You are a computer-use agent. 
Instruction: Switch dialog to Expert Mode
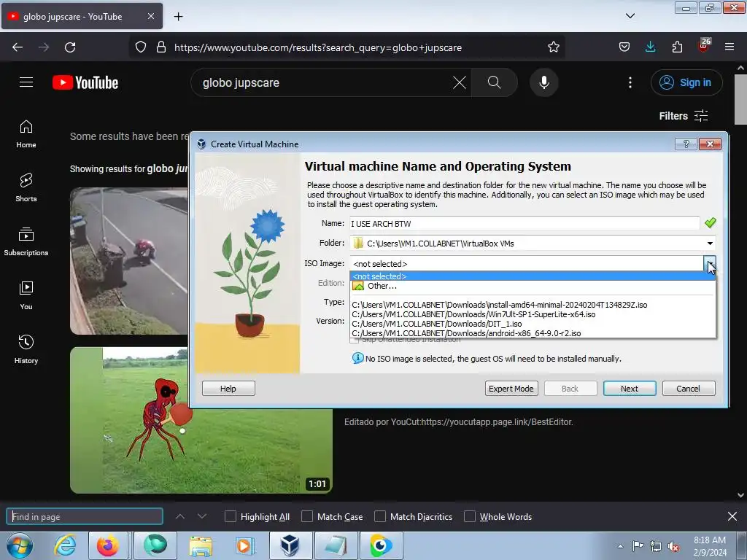[511, 389]
